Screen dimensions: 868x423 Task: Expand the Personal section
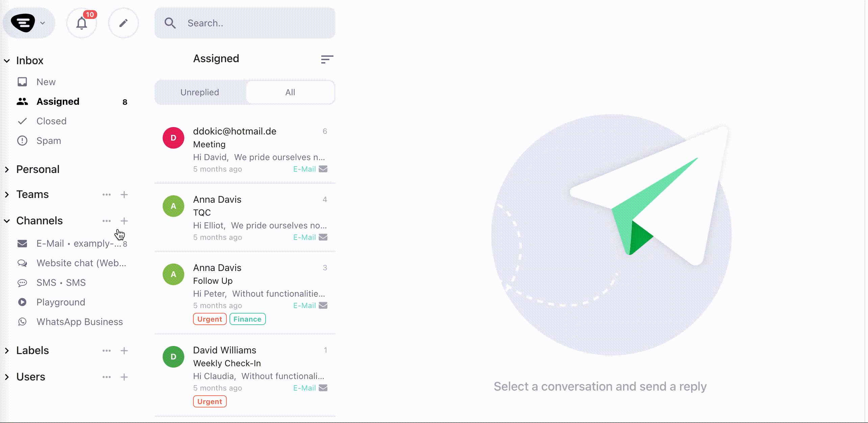click(x=38, y=169)
